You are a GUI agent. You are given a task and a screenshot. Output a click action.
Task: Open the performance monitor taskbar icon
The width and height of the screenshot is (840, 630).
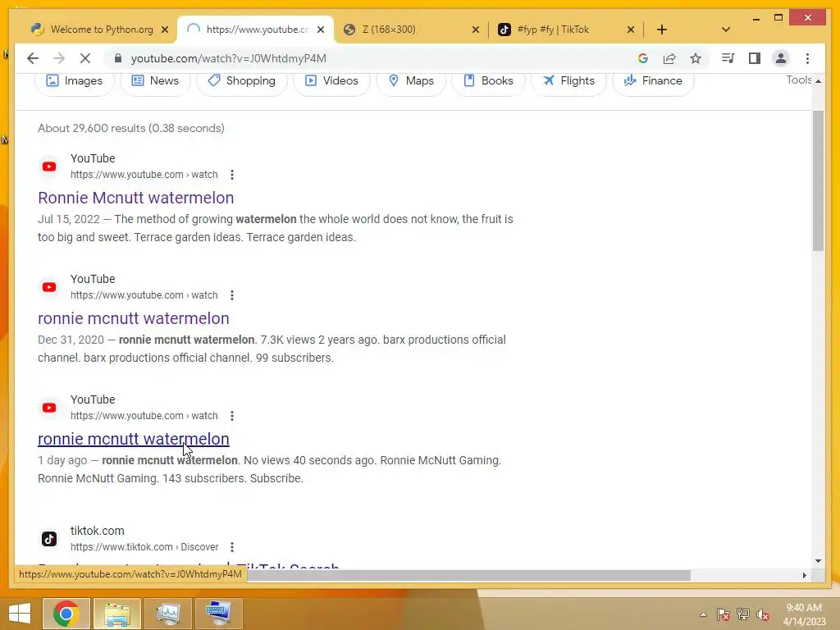point(168,614)
